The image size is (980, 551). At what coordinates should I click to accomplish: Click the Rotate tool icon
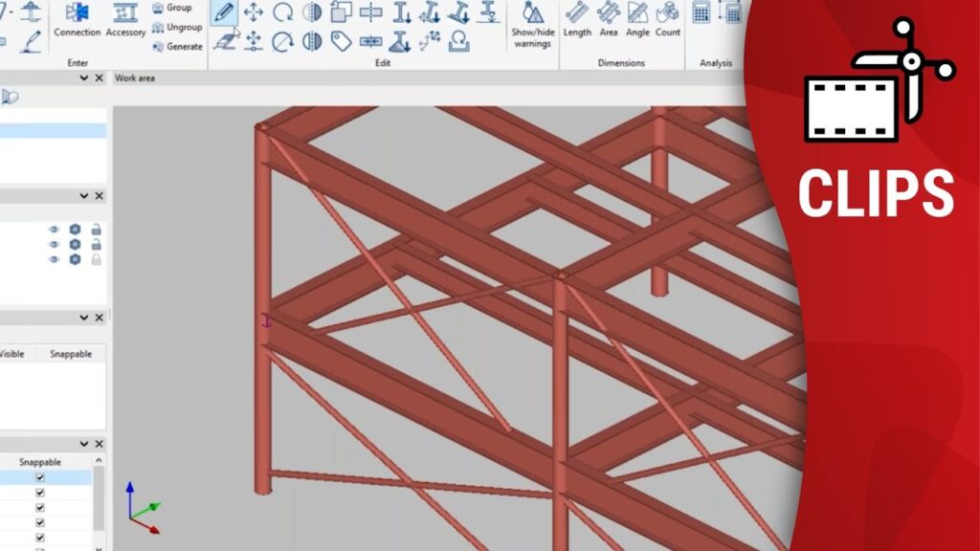[x=282, y=12]
